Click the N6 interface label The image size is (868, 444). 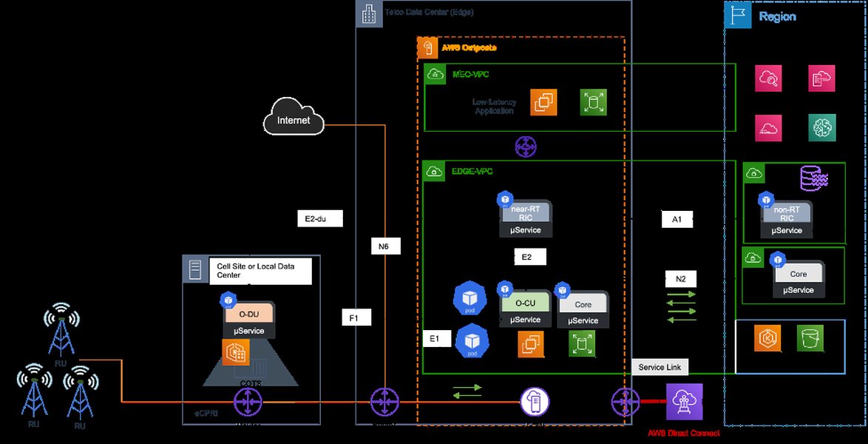click(384, 246)
